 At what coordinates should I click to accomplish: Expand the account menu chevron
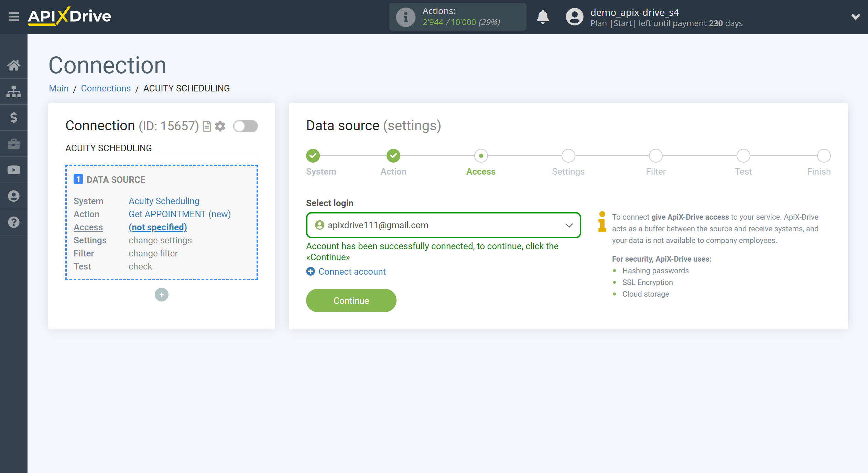[x=856, y=16]
